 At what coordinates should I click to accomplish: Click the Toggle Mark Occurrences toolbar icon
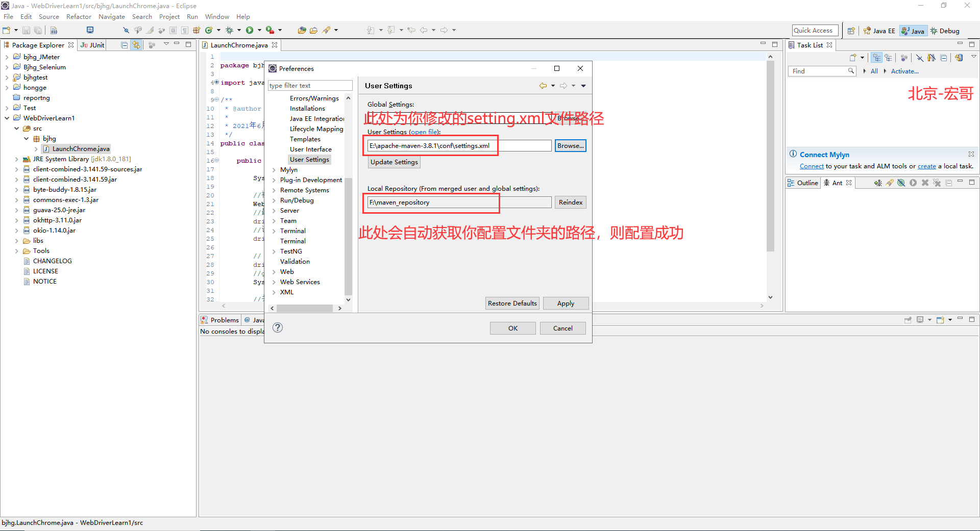pos(150,31)
